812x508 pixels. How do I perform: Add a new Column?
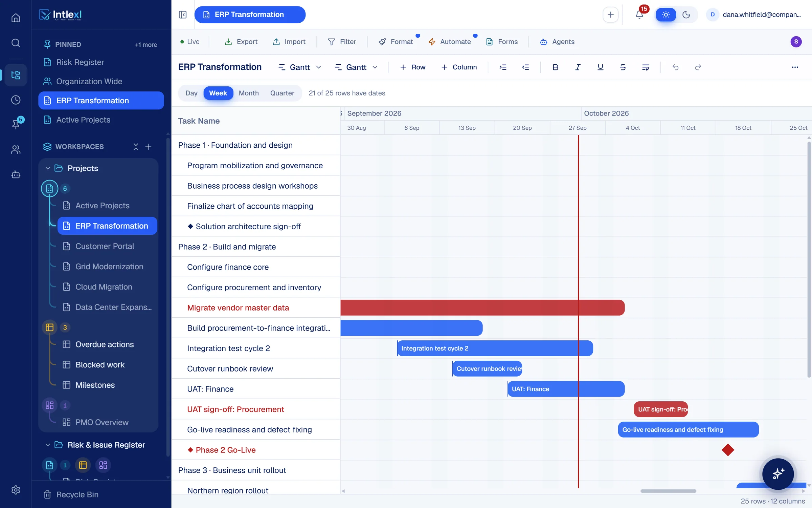(x=459, y=67)
